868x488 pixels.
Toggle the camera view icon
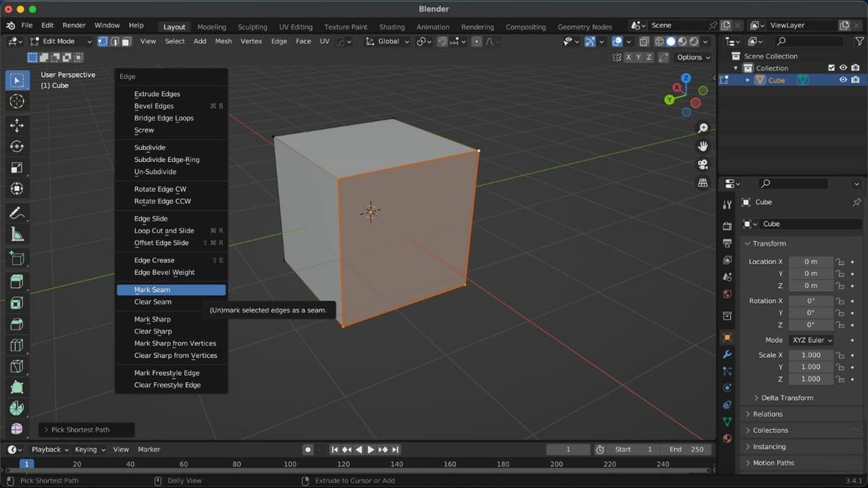(x=702, y=165)
